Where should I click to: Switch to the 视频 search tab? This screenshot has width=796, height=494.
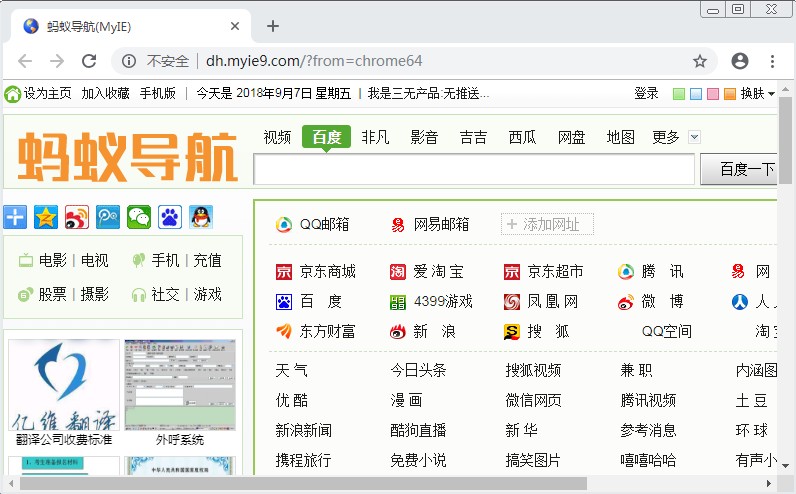pyautogui.click(x=277, y=137)
